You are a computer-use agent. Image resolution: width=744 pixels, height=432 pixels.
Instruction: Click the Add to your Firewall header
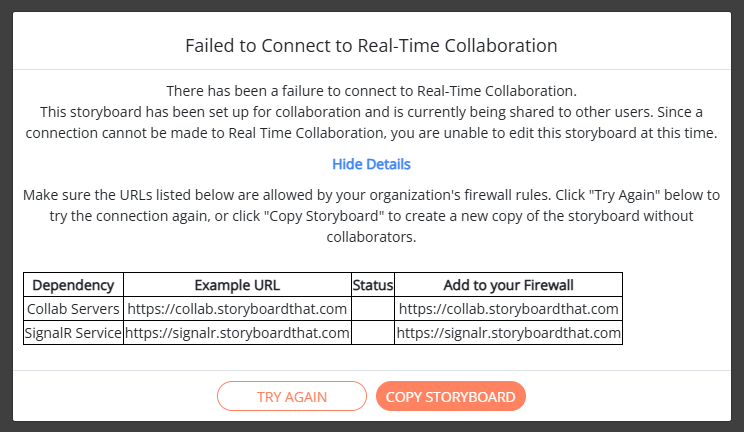pos(508,284)
